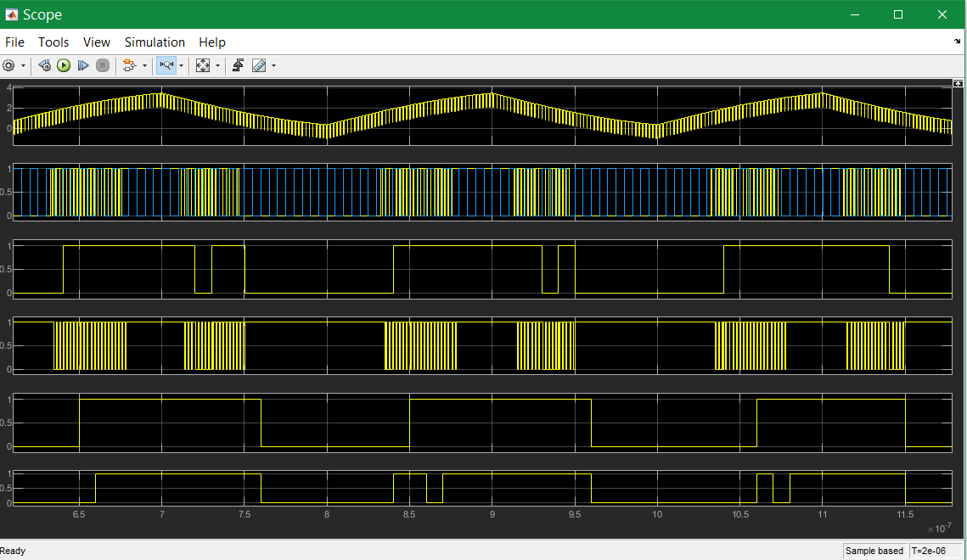
Task: Expand the dropdown arrow beside the gear icon
Action: 24,66
